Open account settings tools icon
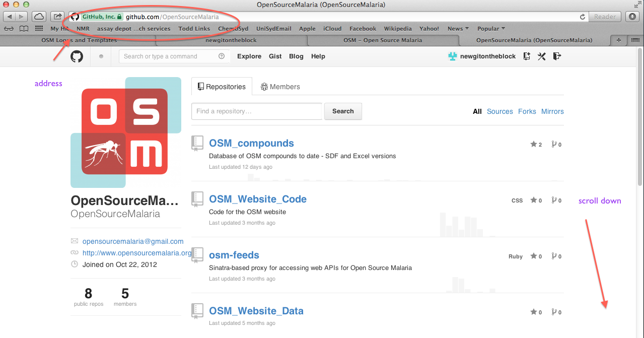The image size is (644, 338). pos(542,56)
